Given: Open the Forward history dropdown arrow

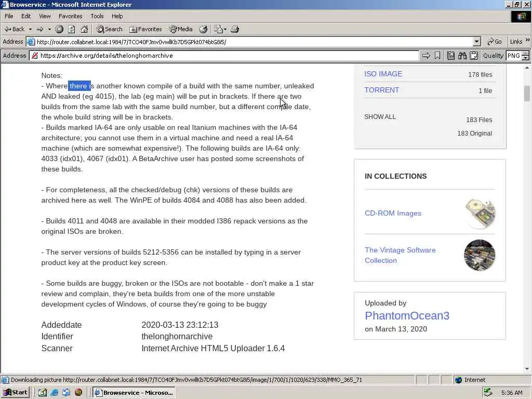Looking at the screenshot, I should [x=49, y=29].
